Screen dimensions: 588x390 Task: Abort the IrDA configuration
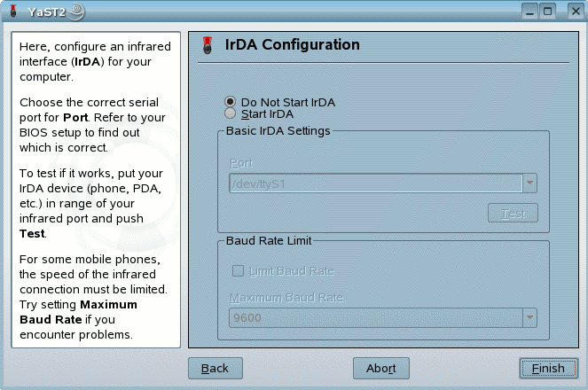click(x=380, y=368)
